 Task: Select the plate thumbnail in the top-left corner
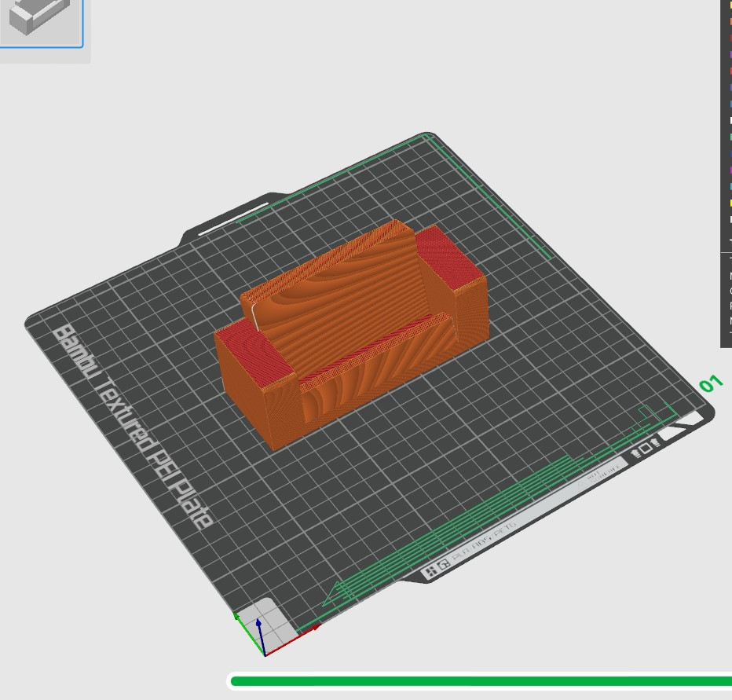tap(41, 23)
